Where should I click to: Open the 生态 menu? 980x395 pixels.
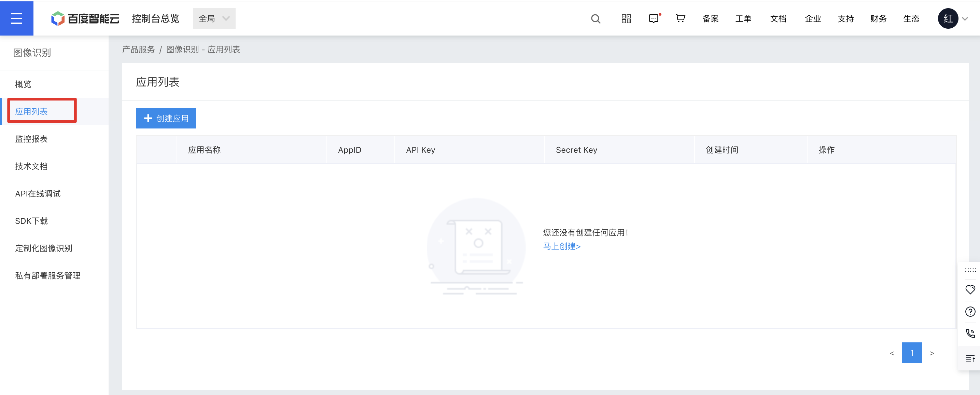coord(911,19)
